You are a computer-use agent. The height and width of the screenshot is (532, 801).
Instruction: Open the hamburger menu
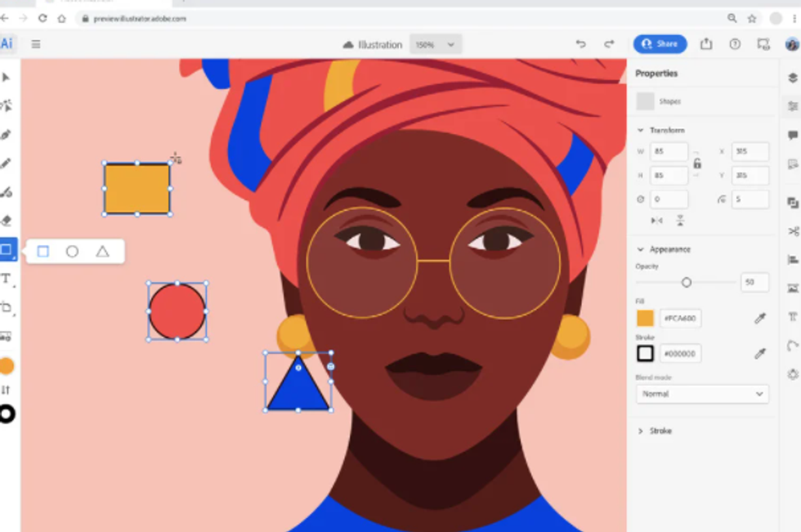tap(36, 44)
